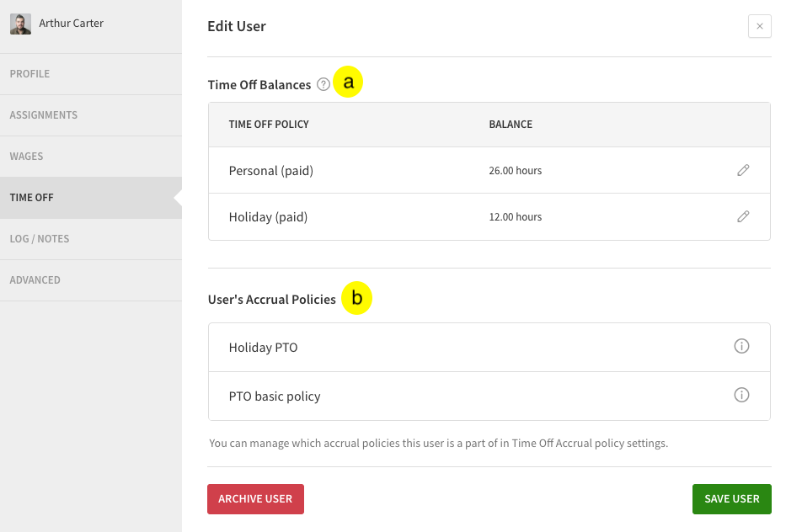786x532 pixels.
Task: Click ARCHIVE USER button
Action: click(255, 498)
